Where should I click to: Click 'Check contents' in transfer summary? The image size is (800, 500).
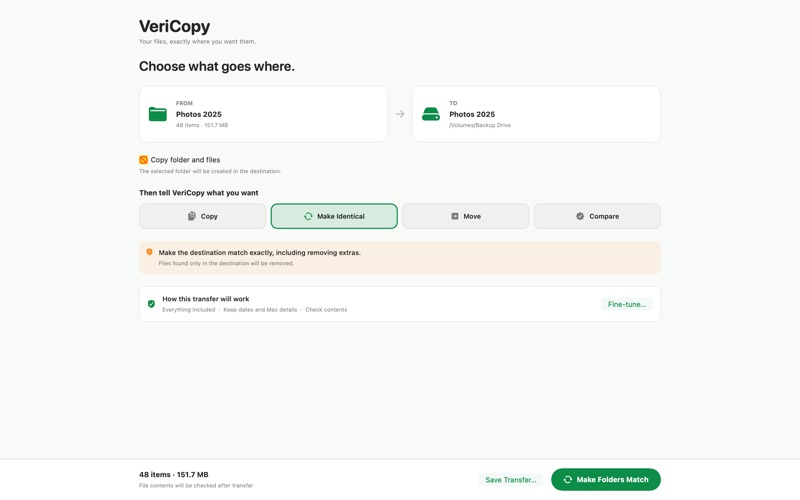point(326,310)
